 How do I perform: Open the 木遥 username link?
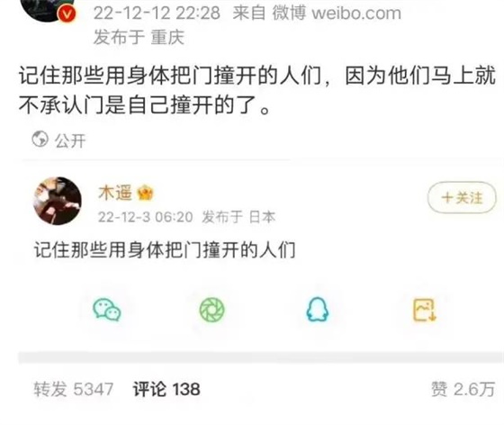click(x=115, y=193)
